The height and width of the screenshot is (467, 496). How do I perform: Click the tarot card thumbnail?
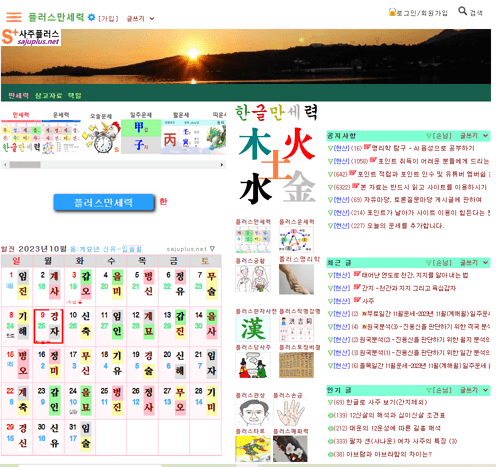coord(253,449)
